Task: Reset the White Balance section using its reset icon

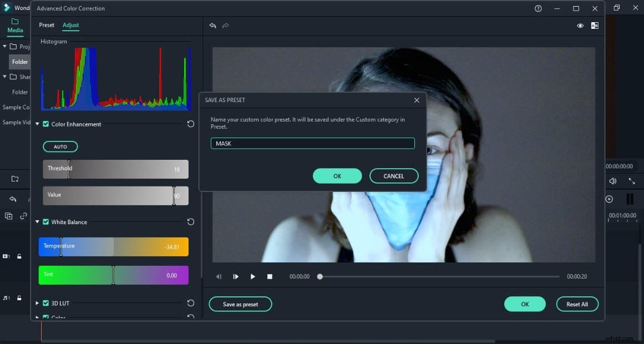Action: click(x=191, y=222)
